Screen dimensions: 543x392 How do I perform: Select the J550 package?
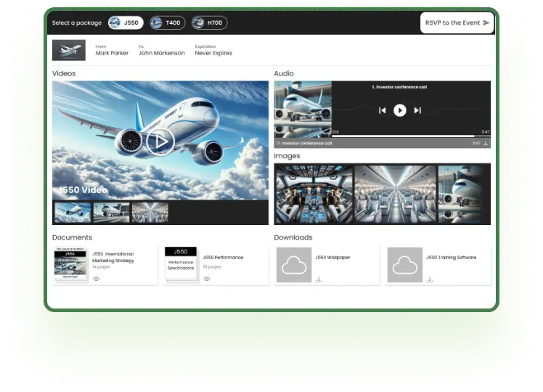pyautogui.click(x=126, y=23)
